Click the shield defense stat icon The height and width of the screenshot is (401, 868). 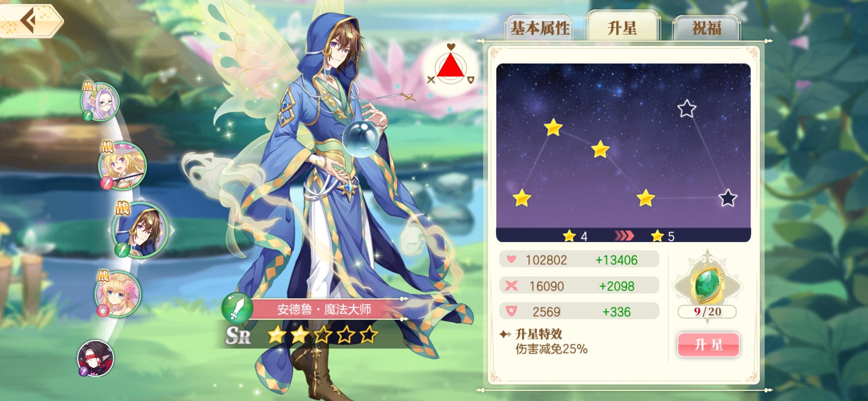click(x=512, y=311)
